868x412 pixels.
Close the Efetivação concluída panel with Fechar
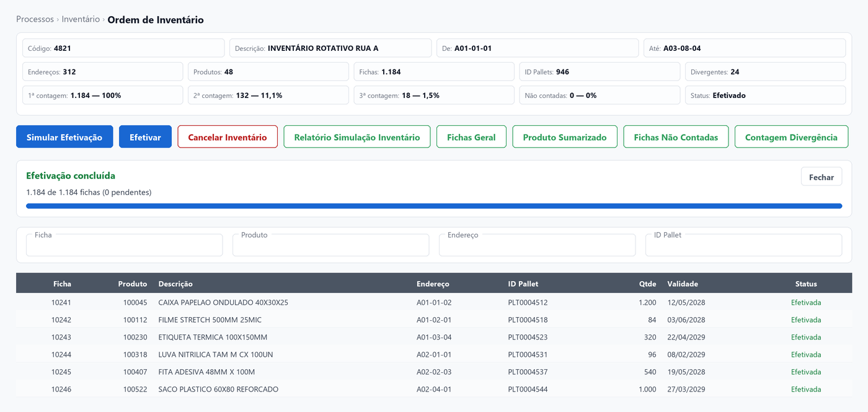click(x=821, y=177)
